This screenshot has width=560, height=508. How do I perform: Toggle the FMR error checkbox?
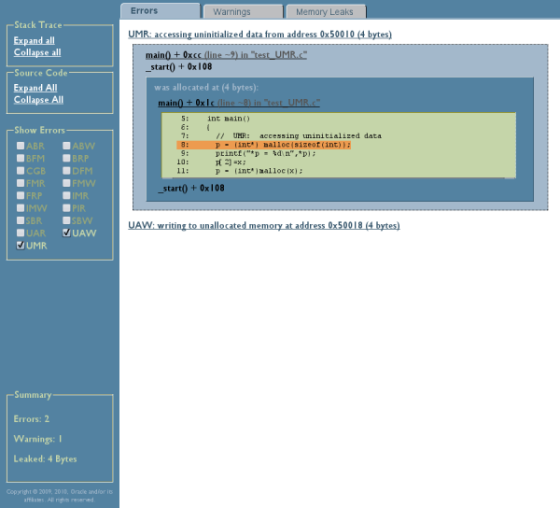[20, 183]
